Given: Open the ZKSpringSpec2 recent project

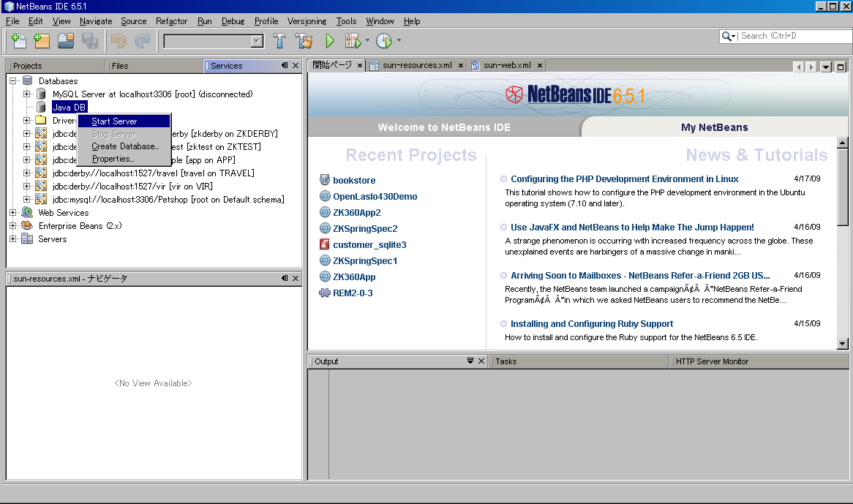Looking at the screenshot, I should [365, 228].
